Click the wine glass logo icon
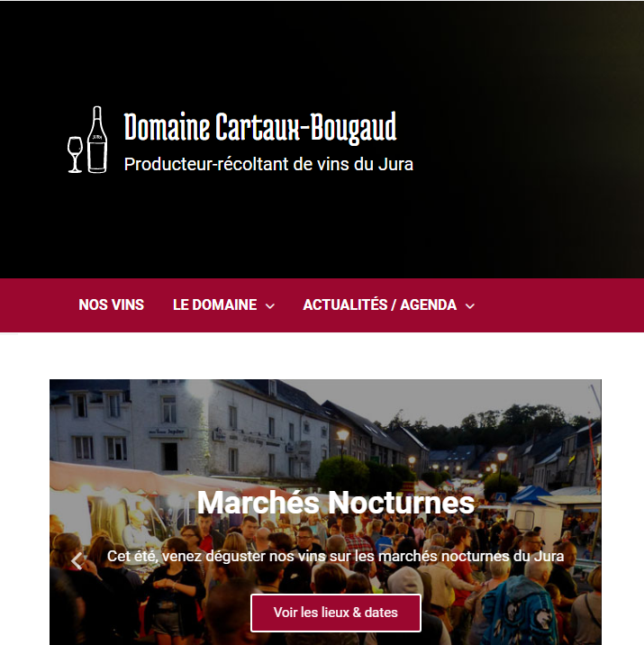The image size is (644, 645). tap(75, 155)
